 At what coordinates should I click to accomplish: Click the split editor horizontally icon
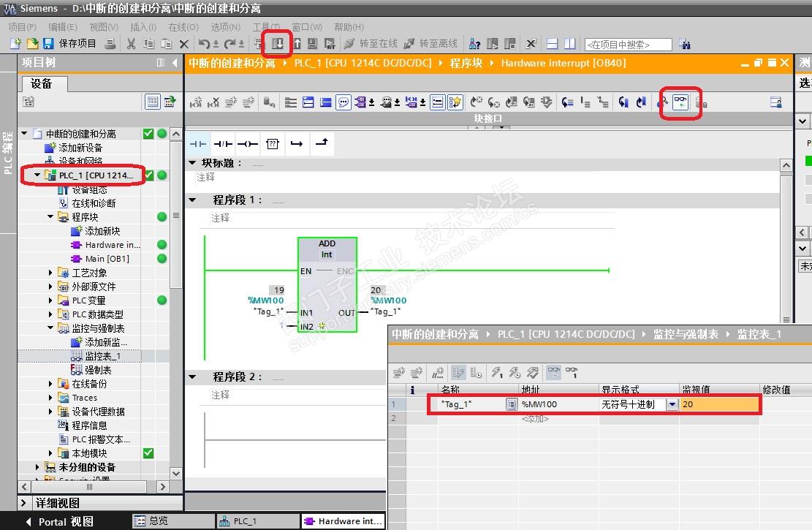552,44
